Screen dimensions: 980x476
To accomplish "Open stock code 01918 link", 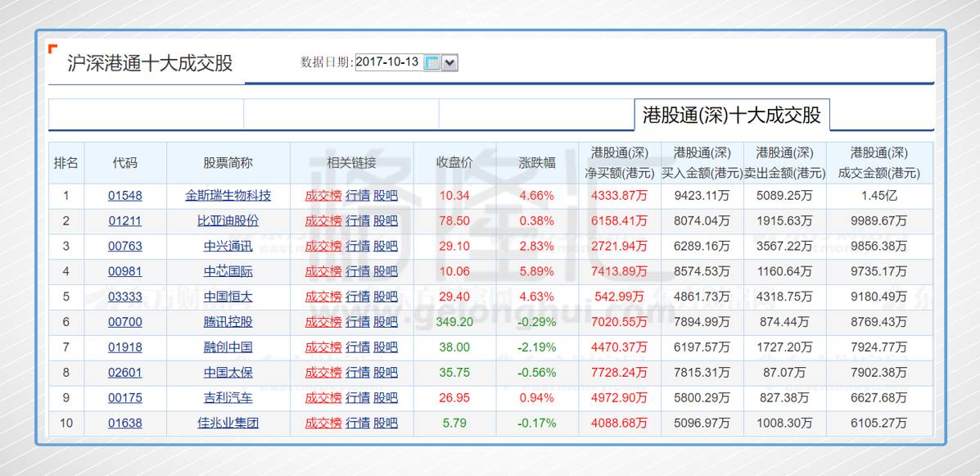I will pyautogui.click(x=125, y=347).
